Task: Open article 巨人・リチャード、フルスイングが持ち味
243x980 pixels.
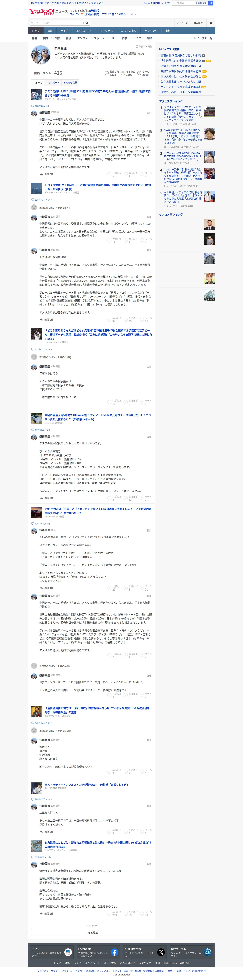Action: coord(86,785)
